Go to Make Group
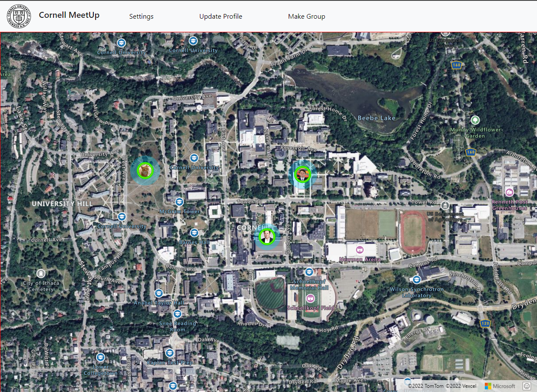Image resolution: width=537 pixels, height=392 pixels. click(306, 17)
